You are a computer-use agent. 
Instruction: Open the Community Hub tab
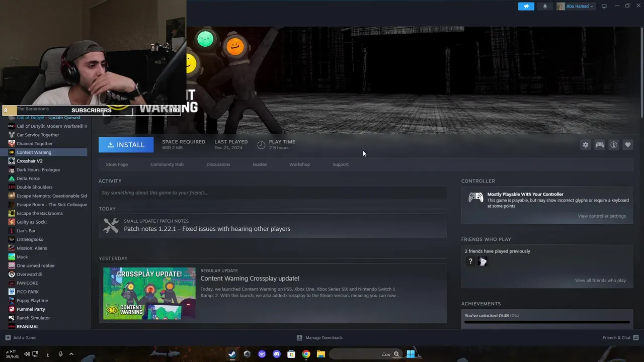pos(167,164)
